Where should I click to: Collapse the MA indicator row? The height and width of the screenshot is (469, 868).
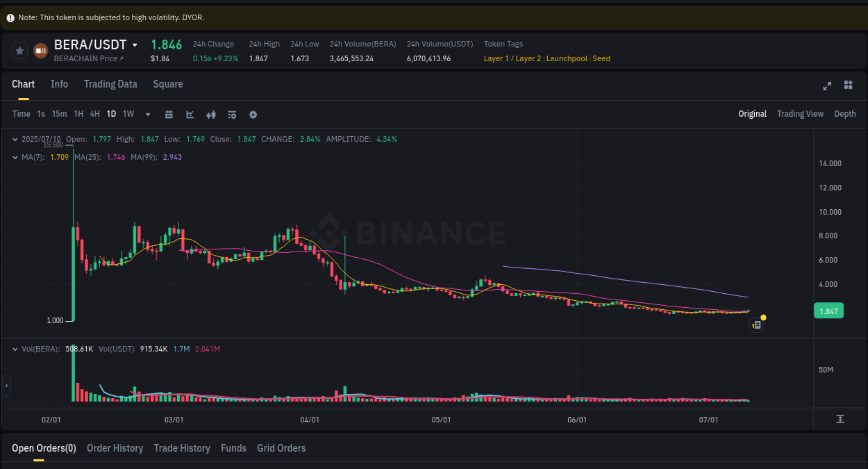pyautogui.click(x=15, y=157)
